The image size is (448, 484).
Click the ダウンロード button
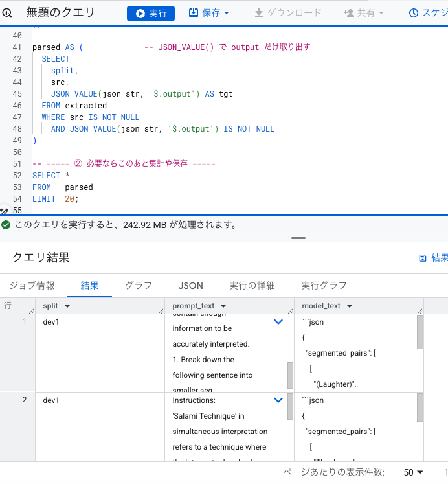[288, 13]
